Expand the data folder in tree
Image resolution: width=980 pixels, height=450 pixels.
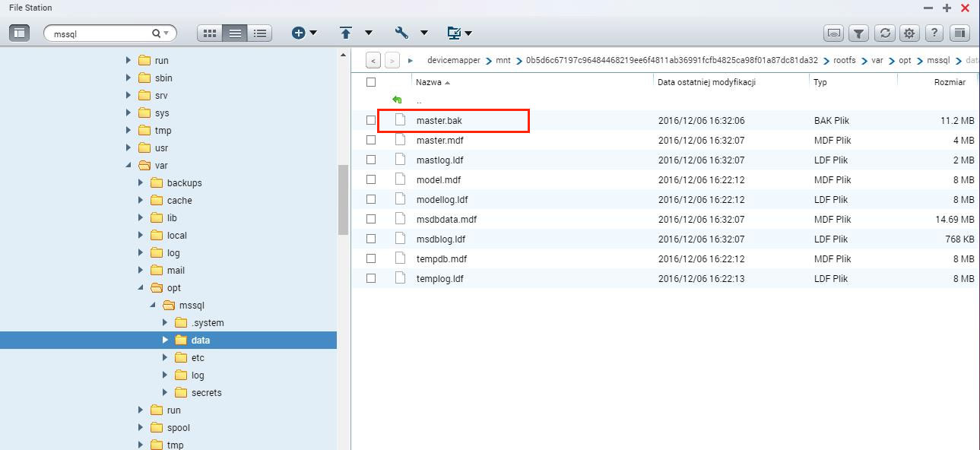point(165,340)
